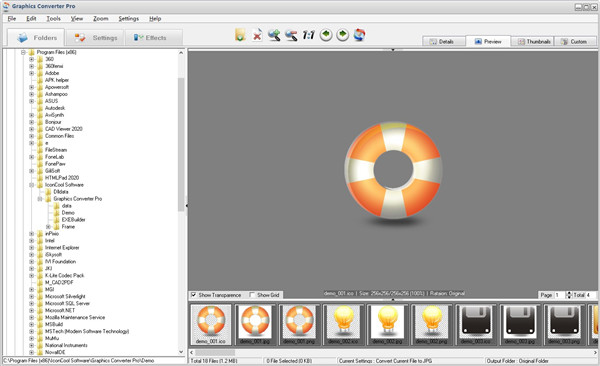The image size is (600, 366).
Task: Click the thumbnail strip scroll right arrow
Action: (595, 352)
